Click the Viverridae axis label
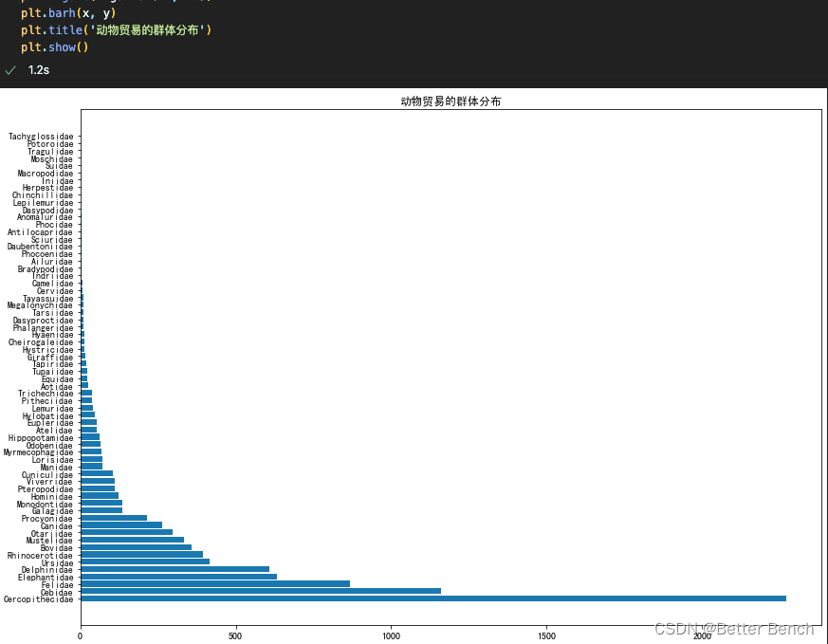Viewport: 828px width, 644px height. (x=49, y=482)
